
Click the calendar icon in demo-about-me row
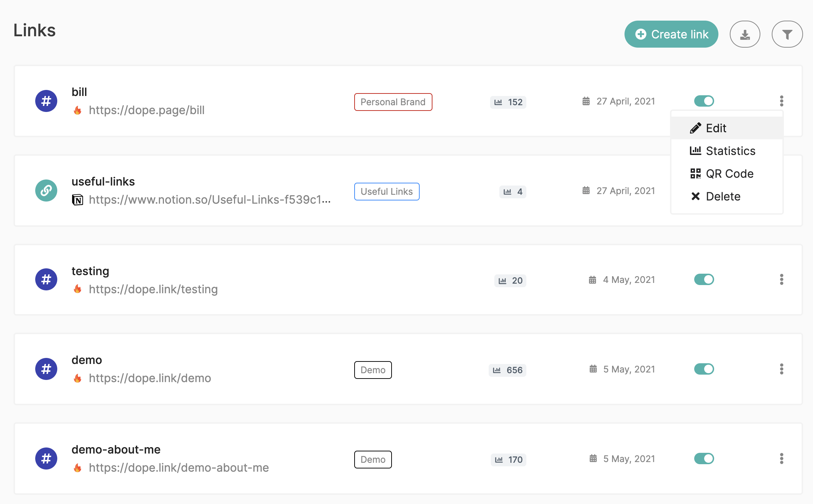(593, 459)
